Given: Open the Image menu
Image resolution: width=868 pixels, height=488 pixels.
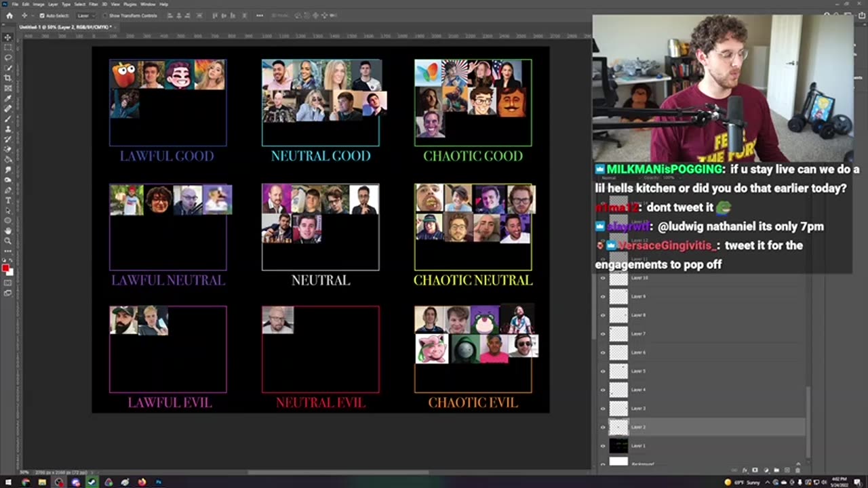Looking at the screenshot, I should (x=39, y=4).
